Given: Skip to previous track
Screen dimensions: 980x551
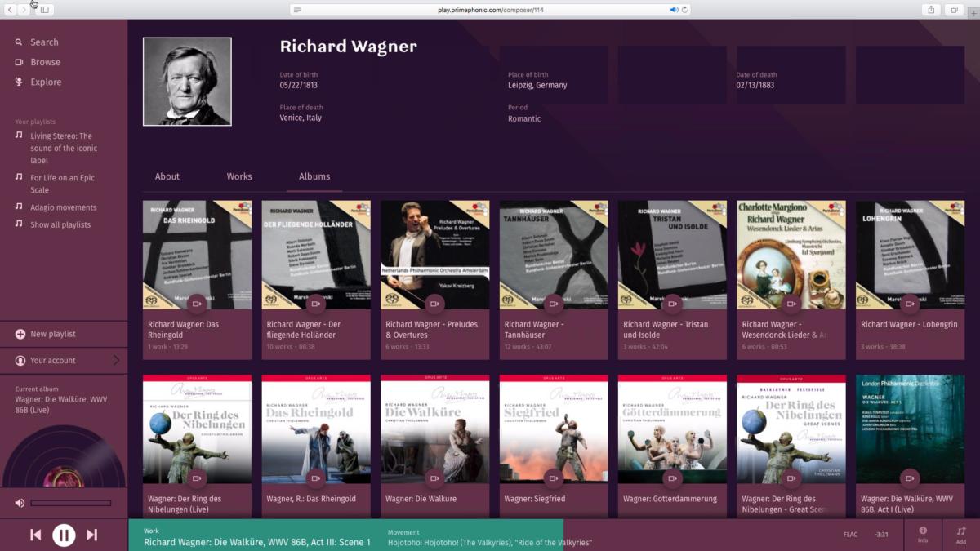Looking at the screenshot, I should pyautogui.click(x=36, y=535).
